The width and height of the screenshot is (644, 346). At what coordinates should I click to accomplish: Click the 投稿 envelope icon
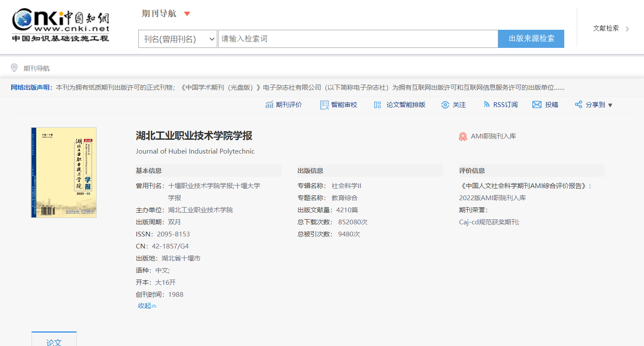pos(537,105)
